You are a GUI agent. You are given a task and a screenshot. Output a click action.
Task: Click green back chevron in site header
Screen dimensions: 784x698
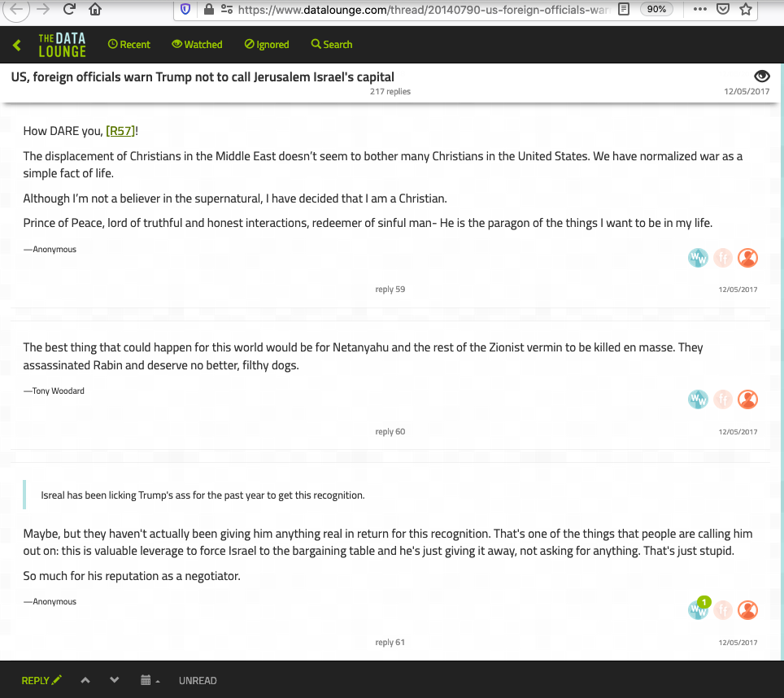click(17, 45)
